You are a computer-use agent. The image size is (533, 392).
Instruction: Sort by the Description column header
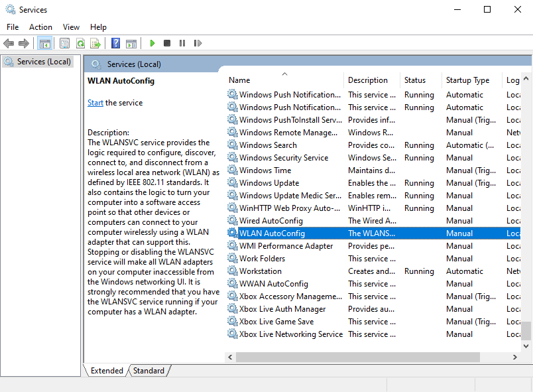[372, 80]
